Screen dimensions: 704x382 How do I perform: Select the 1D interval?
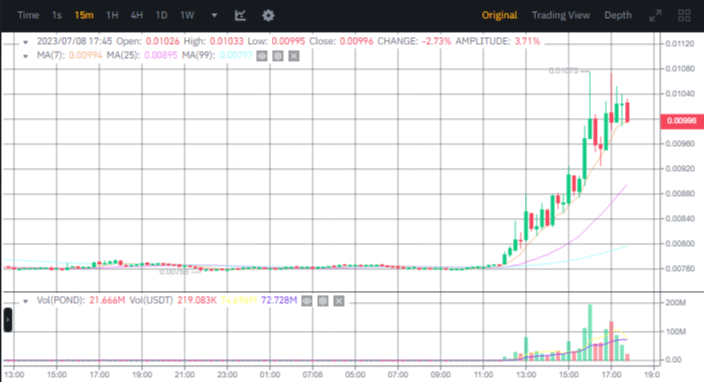coord(161,15)
